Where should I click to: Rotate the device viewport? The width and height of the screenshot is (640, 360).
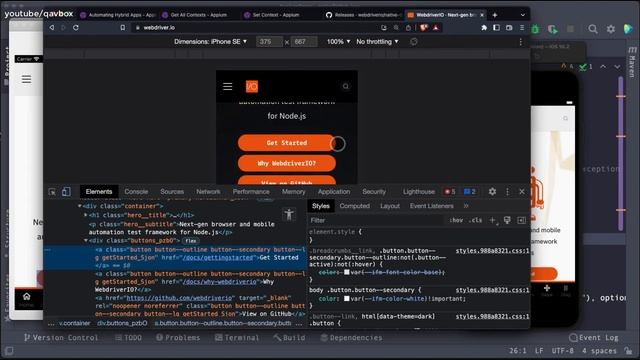click(x=414, y=42)
